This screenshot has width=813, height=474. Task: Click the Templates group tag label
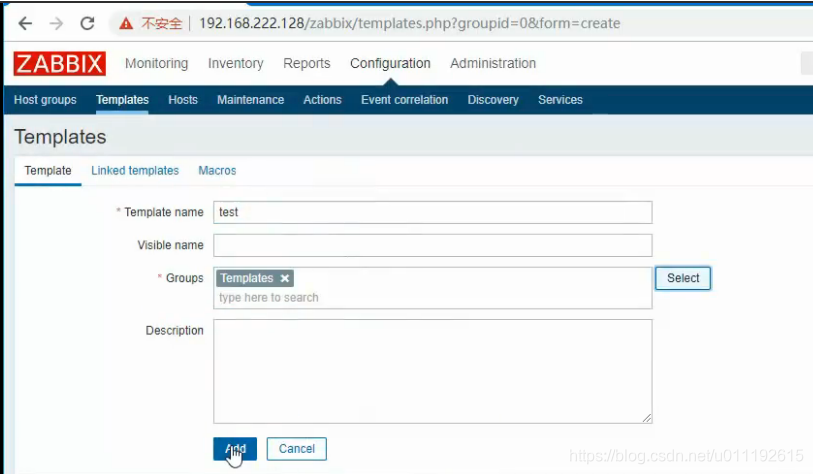247,278
